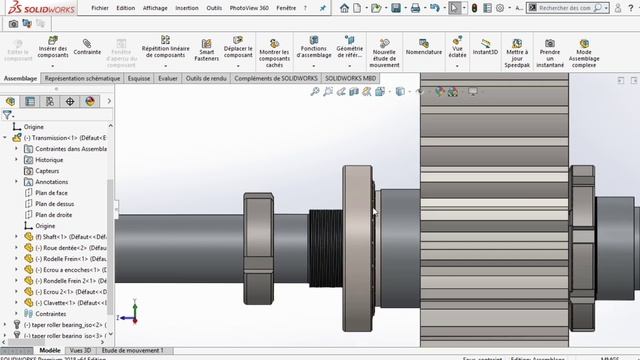This screenshot has height=360, width=640.
Task: Open the Edition menu
Action: click(x=126, y=8)
